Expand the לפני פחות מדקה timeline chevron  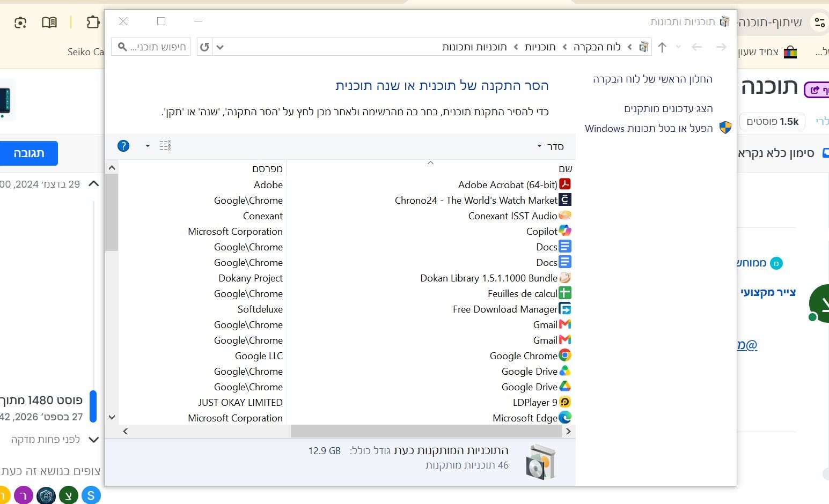93,440
